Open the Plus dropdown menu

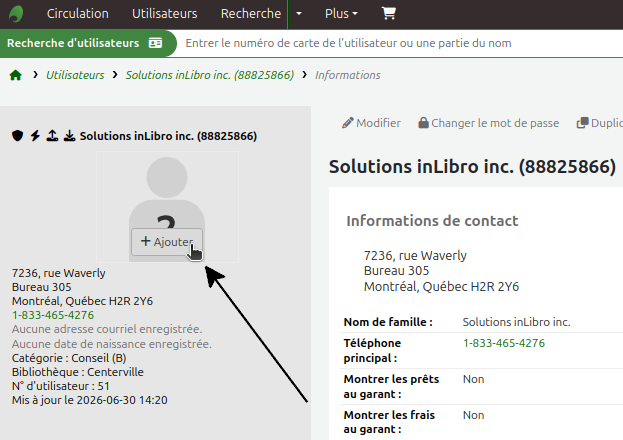pos(341,14)
